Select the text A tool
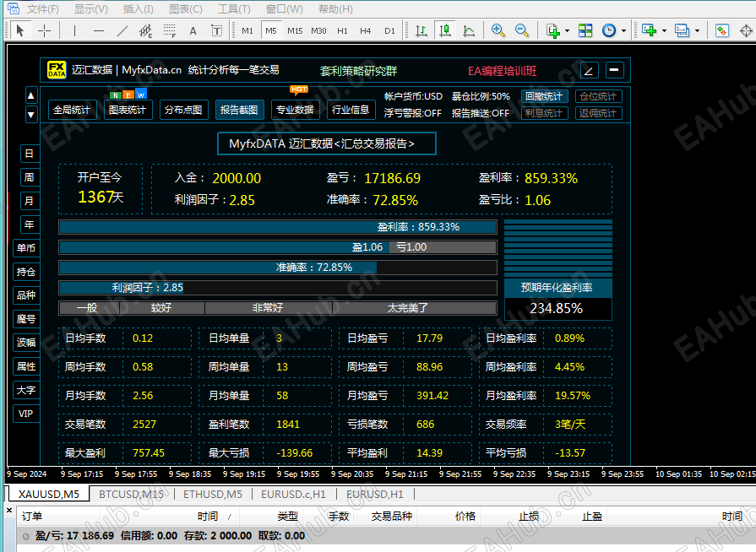The height and width of the screenshot is (552, 756). [193, 31]
